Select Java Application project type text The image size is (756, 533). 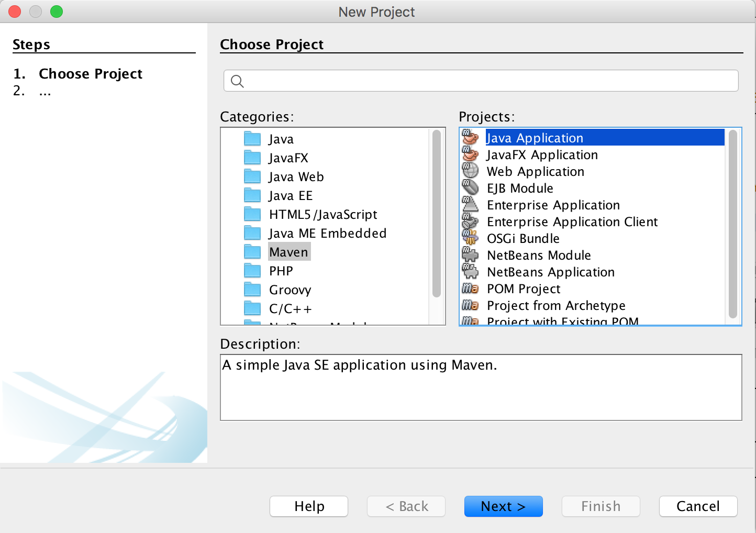[535, 138]
